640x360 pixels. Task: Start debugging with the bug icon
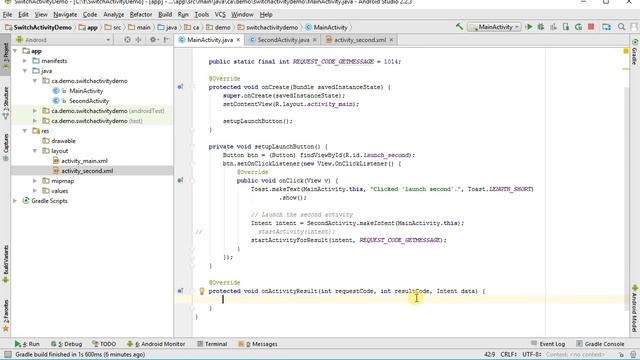coord(541,27)
